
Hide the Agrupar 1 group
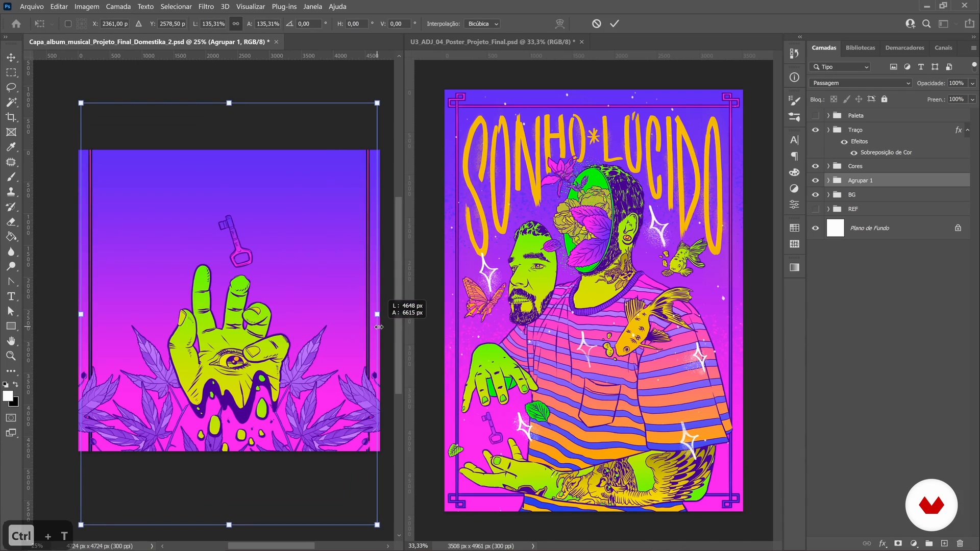click(816, 181)
